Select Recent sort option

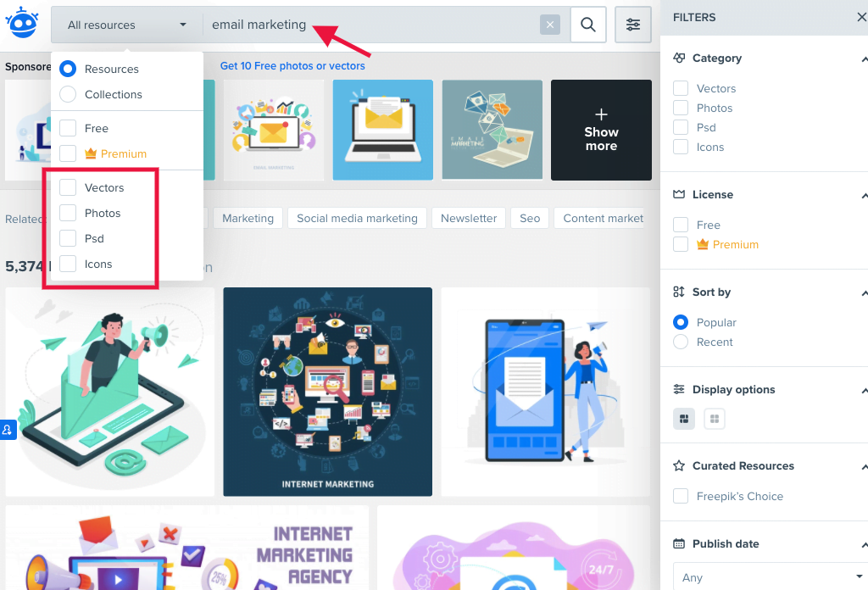(681, 342)
